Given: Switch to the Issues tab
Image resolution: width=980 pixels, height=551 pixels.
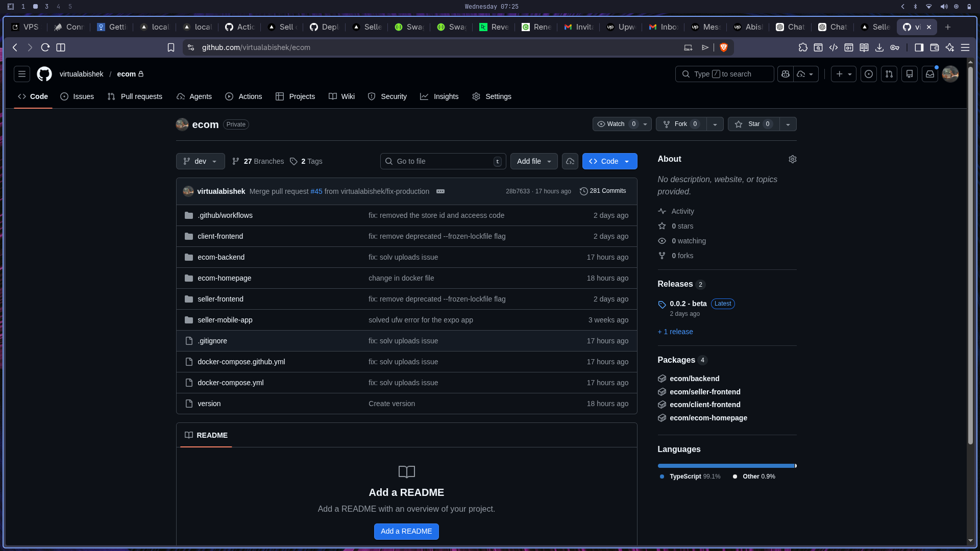Looking at the screenshot, I should pos(77,96).
